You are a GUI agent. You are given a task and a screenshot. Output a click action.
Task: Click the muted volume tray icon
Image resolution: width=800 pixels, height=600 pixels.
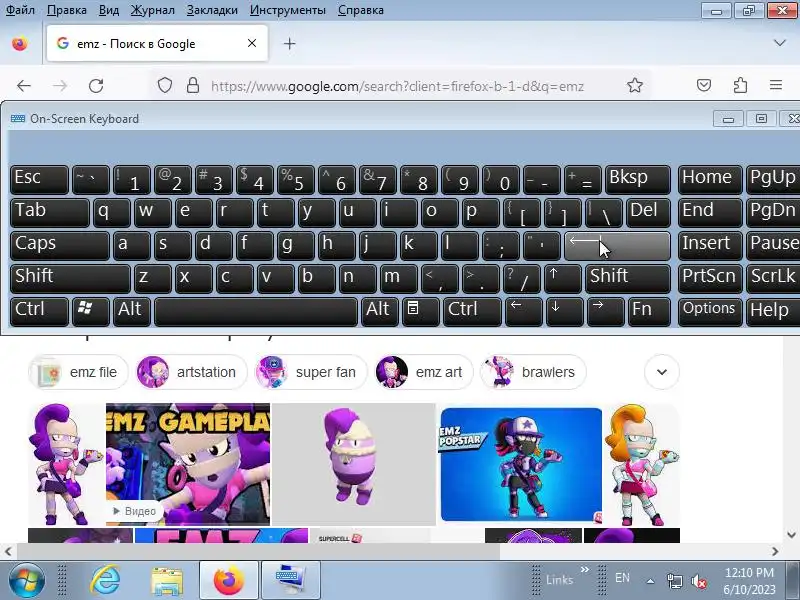(x=698, y=581)
